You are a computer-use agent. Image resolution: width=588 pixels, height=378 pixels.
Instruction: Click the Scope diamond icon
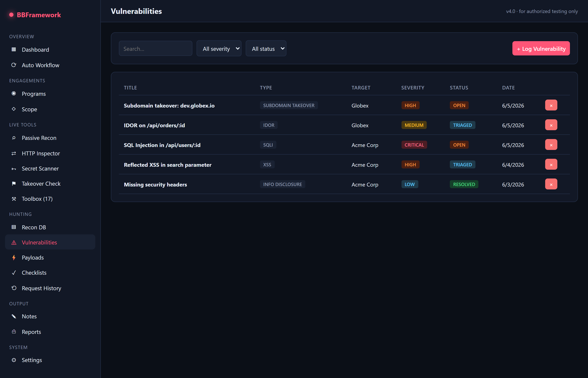(x=14, y=109)
